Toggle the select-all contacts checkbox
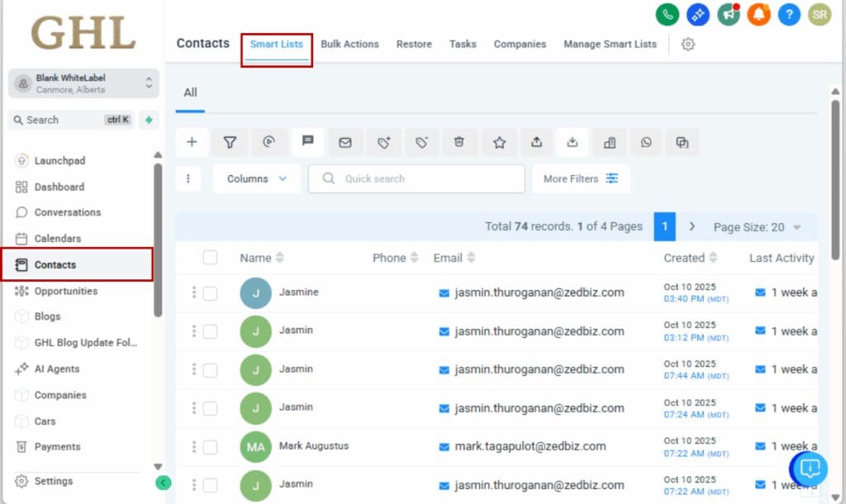This screenshot has width=846, height=504. pyautogui.click(x=209, y=257)
